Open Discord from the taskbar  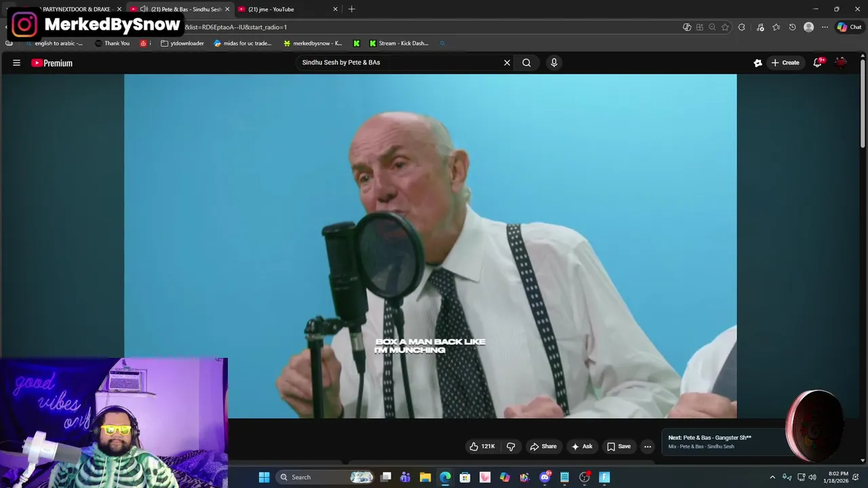click(545, 477)
